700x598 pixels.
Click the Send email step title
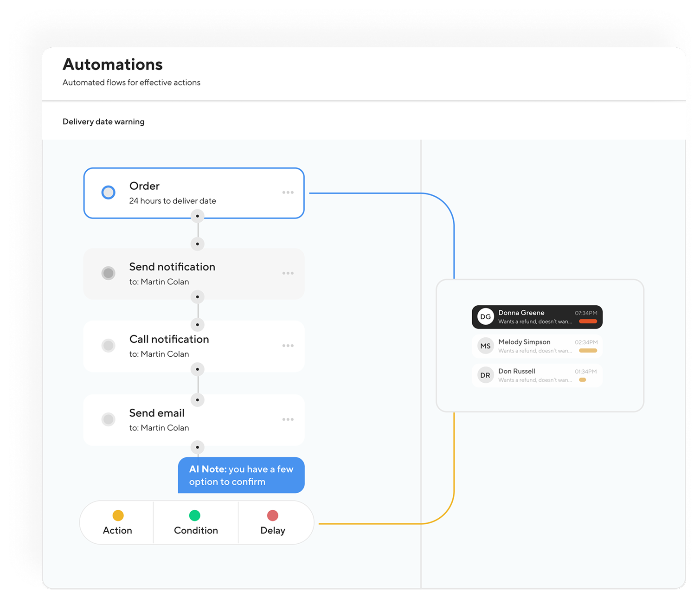coord(157,413)
